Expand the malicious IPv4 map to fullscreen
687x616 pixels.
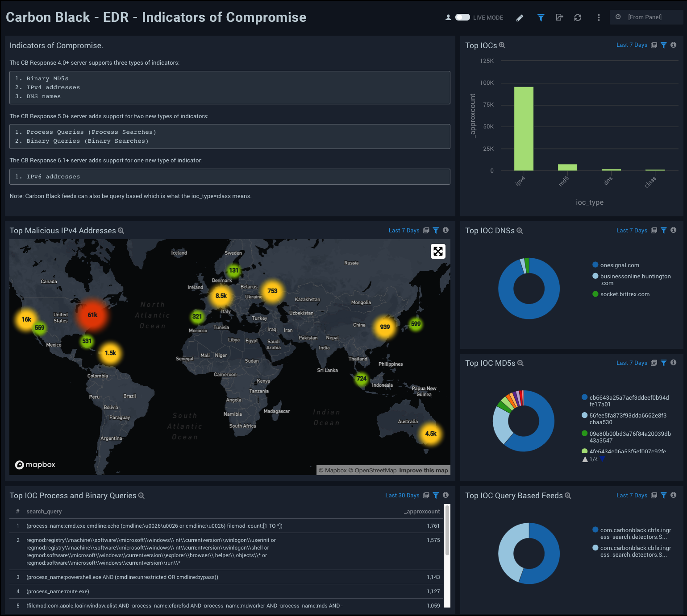(x=438, y=251)
